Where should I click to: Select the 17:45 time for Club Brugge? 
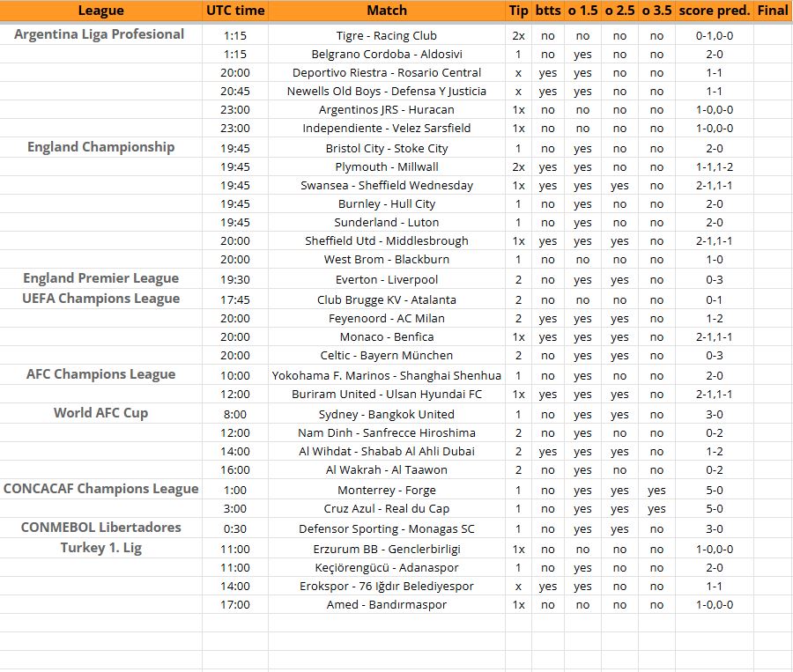(235, 299)
